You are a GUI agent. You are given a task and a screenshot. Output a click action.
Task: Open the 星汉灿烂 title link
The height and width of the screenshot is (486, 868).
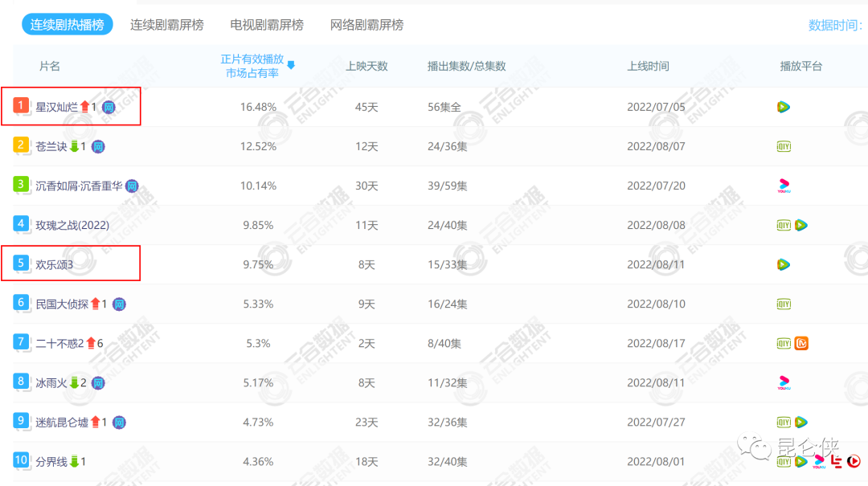tap(56, 107)
